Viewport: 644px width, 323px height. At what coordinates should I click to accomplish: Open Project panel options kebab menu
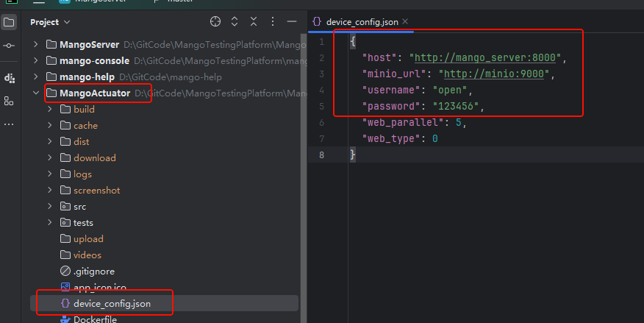[x=273, y=22]
